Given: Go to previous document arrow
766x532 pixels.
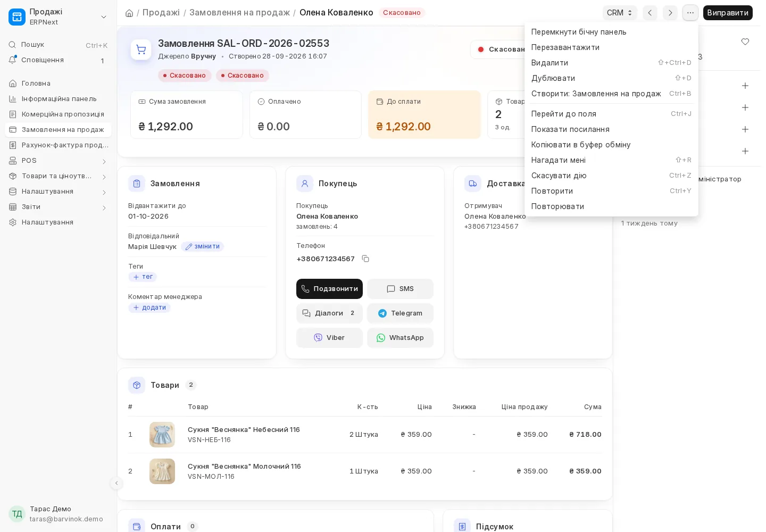Looking at the screenshot, I should pos(650,13).
